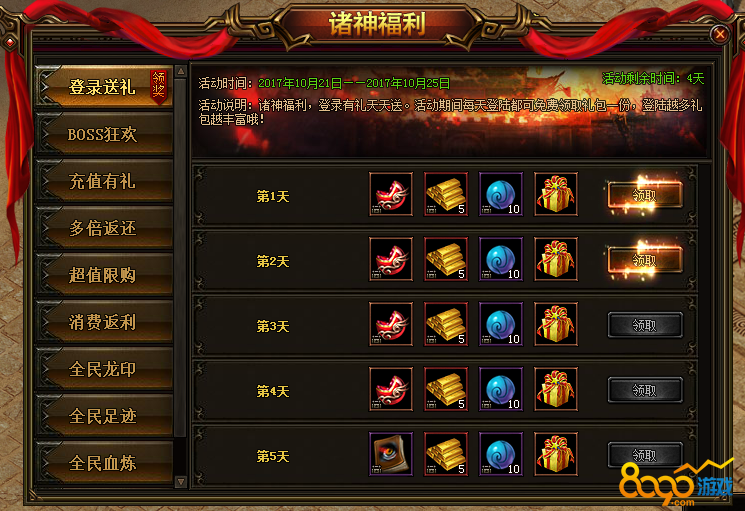Image resolution: width=745 pixels, height=511 pixels.
Task: Select the Day 4 gold bars icon
Action: [x=446, y=389]
